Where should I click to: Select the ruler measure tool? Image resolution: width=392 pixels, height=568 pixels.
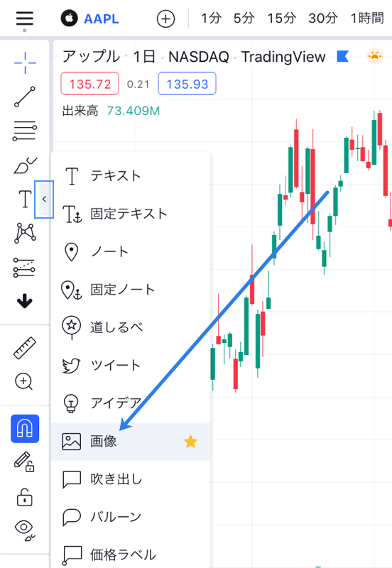(x=25, y=348)
